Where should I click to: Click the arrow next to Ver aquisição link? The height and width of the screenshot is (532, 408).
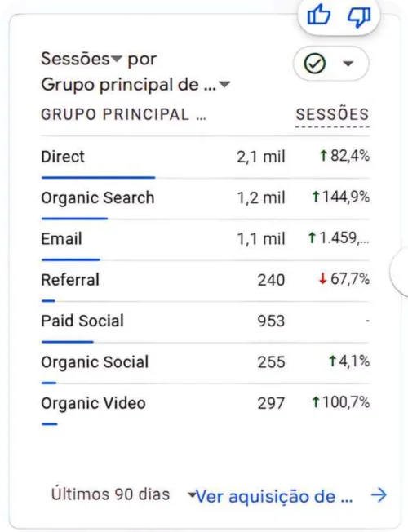point(379,495)
